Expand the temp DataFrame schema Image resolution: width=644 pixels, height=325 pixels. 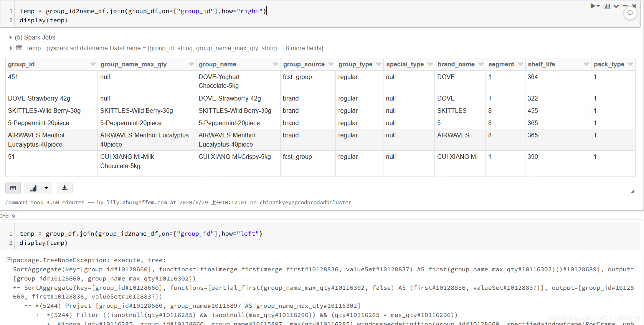click(x=10, y=48)
